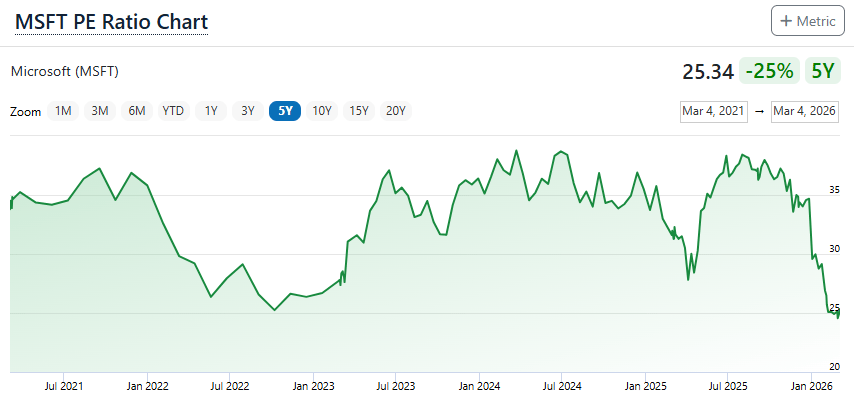Select the 6M zoom range
Viewport: 854px width, 417px height.
pyautogui.click(x=137, y=111)
